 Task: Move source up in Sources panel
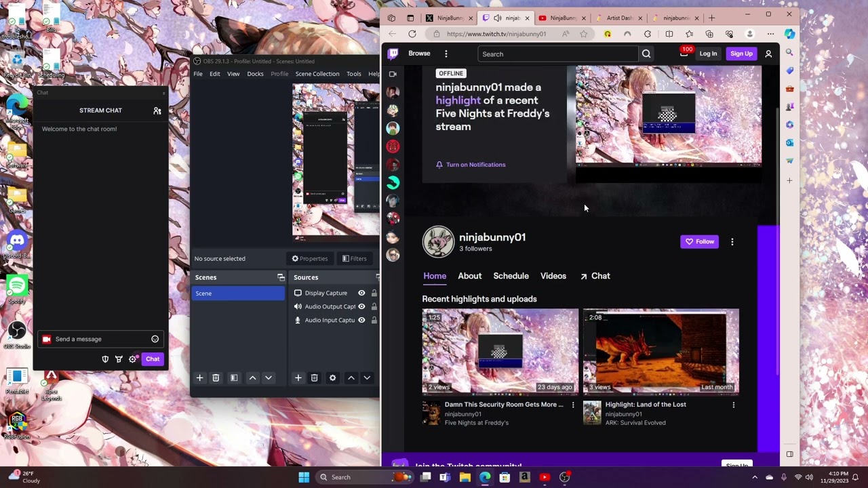(x=351, y=378)
